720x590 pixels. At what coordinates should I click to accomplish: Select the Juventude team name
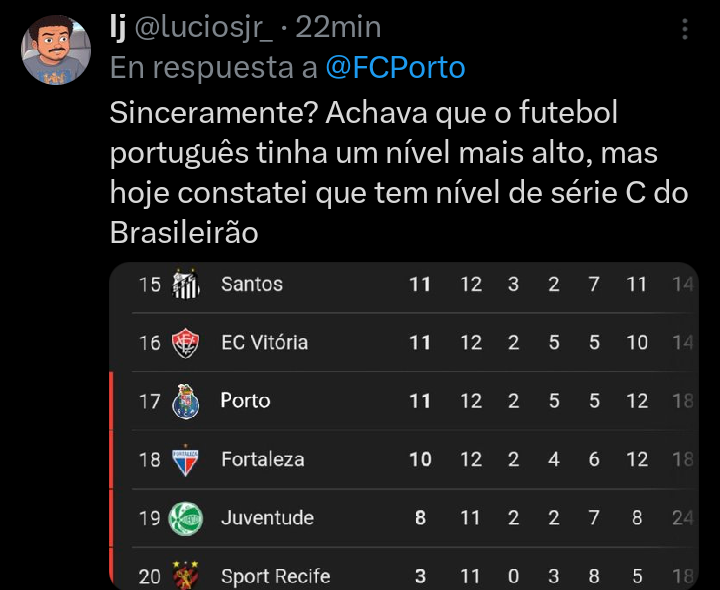click(x=267, y=518)
